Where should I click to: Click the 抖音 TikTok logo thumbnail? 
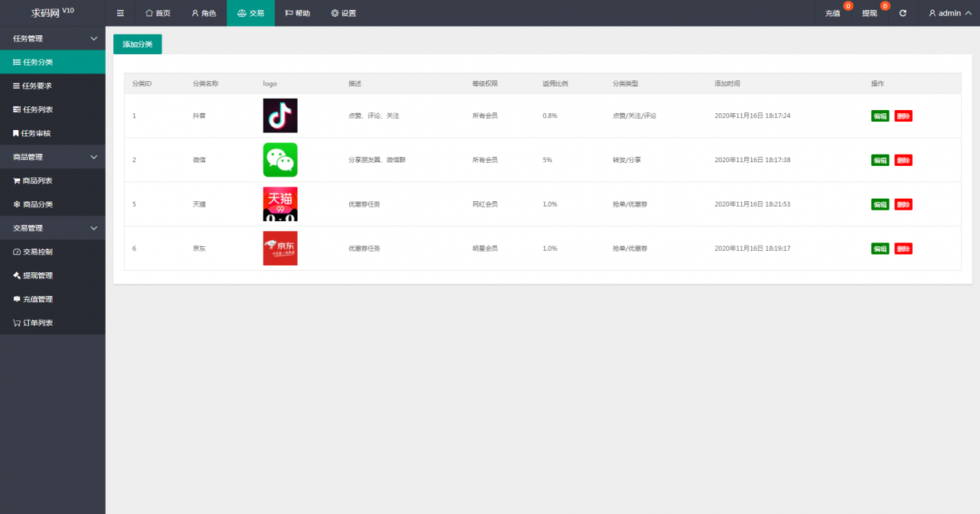coord(280,115)
